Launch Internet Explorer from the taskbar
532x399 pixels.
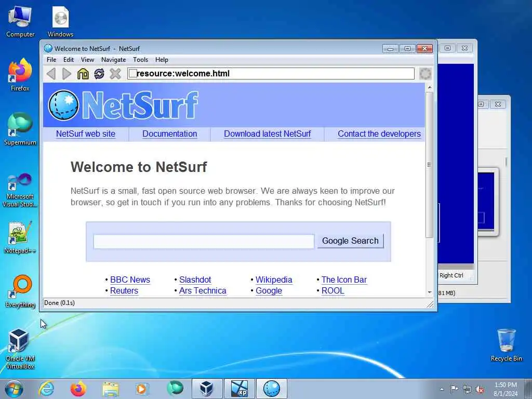point(46,389)
